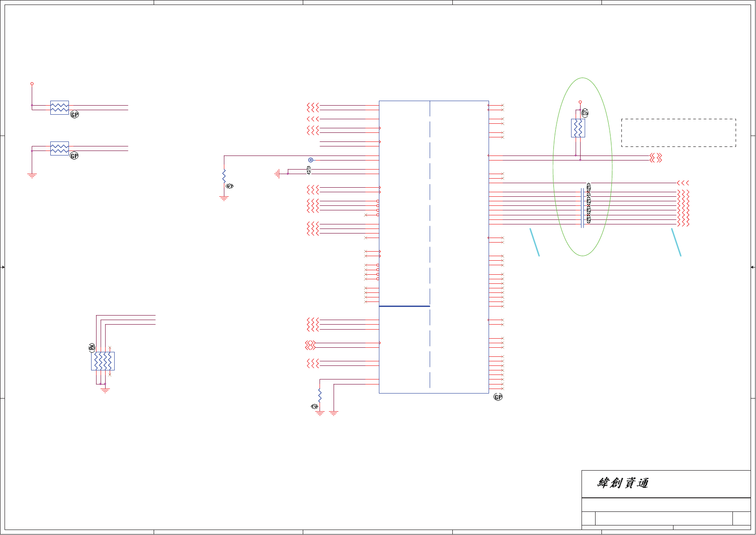The image size is (756, 535).
Task: Click the sideways ground symbol left of IC
Action: point(276,174)
